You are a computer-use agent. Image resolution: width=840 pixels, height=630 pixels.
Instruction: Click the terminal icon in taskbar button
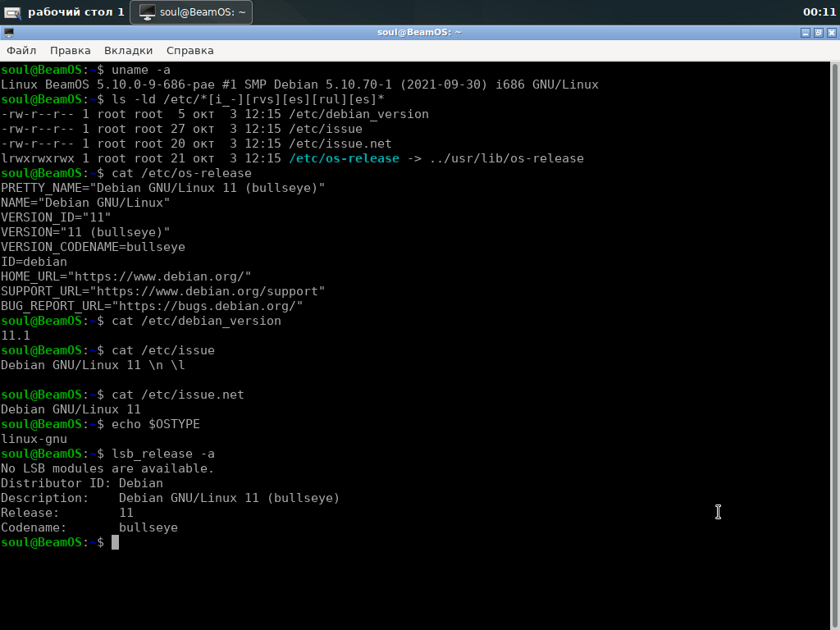148,12
